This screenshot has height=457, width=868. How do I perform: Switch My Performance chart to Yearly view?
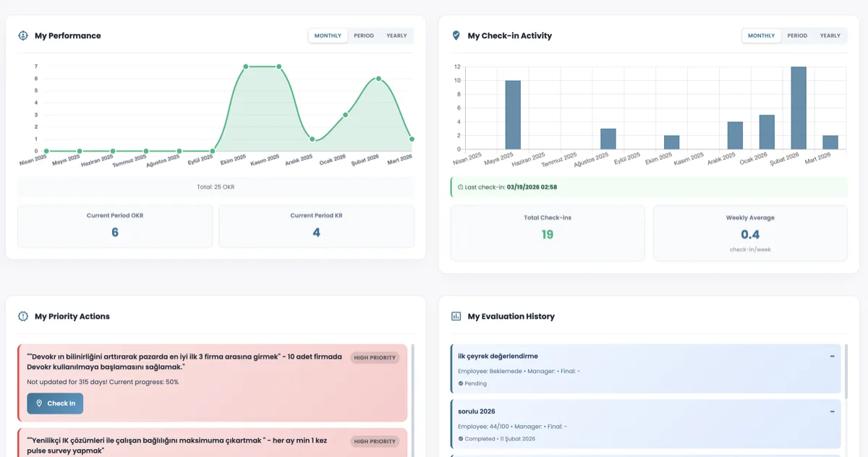pos(396,35)
